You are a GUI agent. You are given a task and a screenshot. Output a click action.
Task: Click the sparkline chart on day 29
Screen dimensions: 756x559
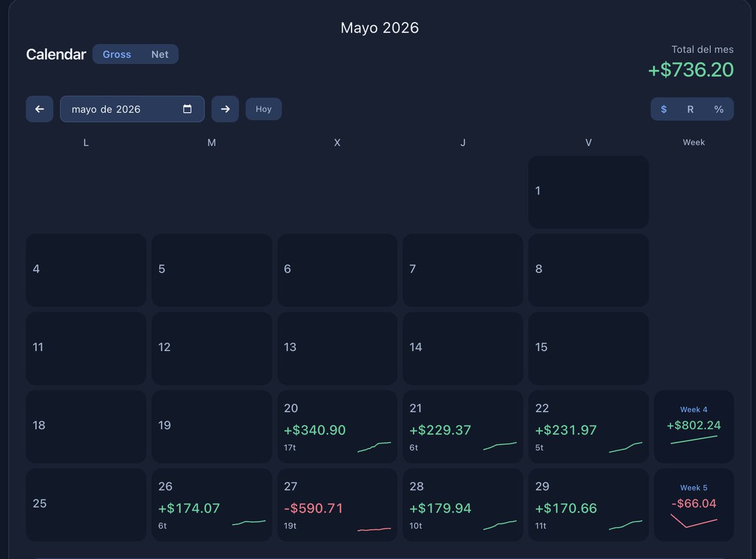626,525
